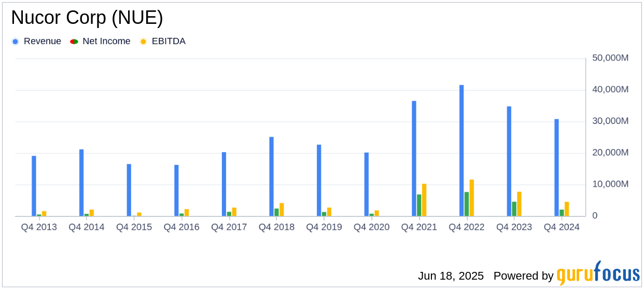Select the Q4 2023 net income bar

coord(514,209)
